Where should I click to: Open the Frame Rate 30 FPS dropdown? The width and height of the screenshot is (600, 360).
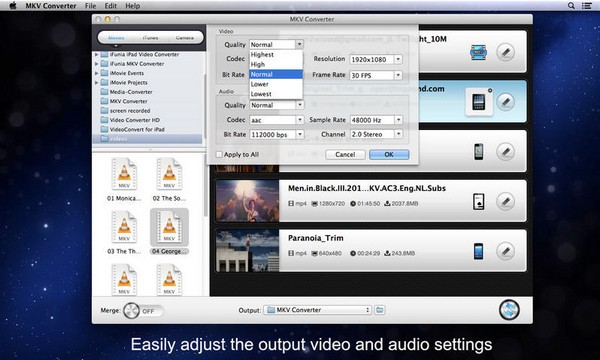click(x=376, y=75)
